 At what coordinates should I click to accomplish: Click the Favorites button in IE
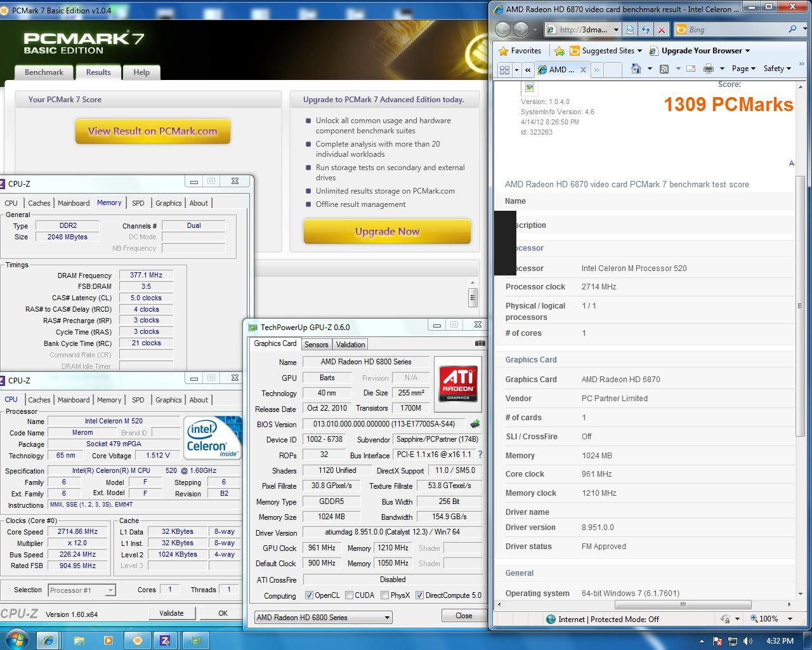tap(520, 51)
